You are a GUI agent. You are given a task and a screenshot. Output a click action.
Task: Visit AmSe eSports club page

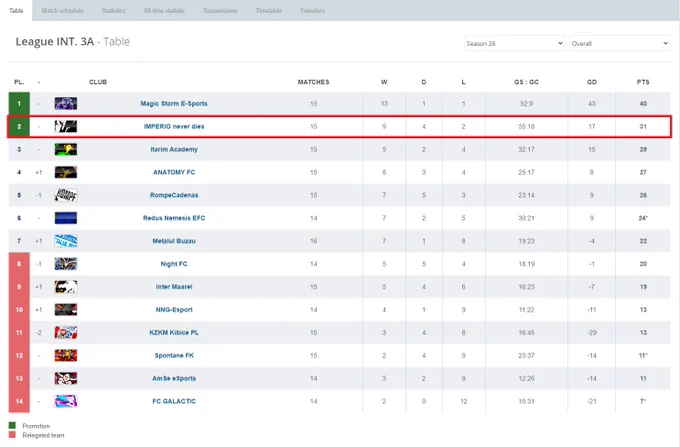tap(174, 378)
